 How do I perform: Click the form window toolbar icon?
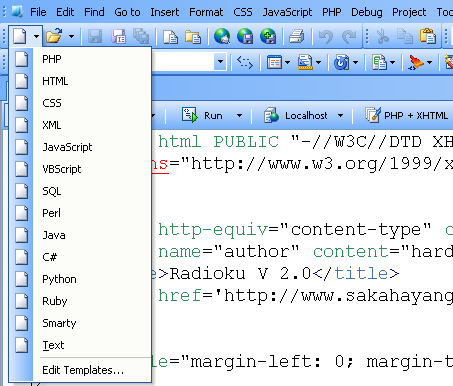(x=274, y=62)
